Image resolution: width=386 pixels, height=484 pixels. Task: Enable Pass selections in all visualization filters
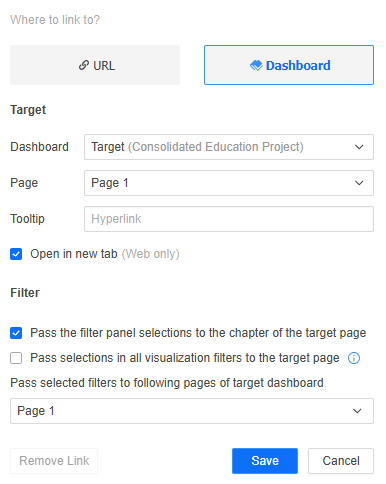pyautogui.click(x=16, y=358)
